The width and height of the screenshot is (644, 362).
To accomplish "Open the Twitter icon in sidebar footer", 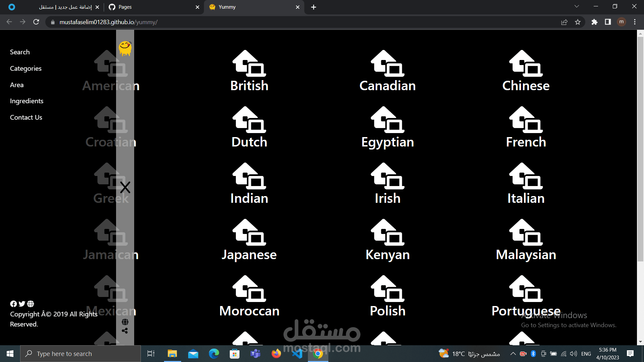I will click(22, 304).
